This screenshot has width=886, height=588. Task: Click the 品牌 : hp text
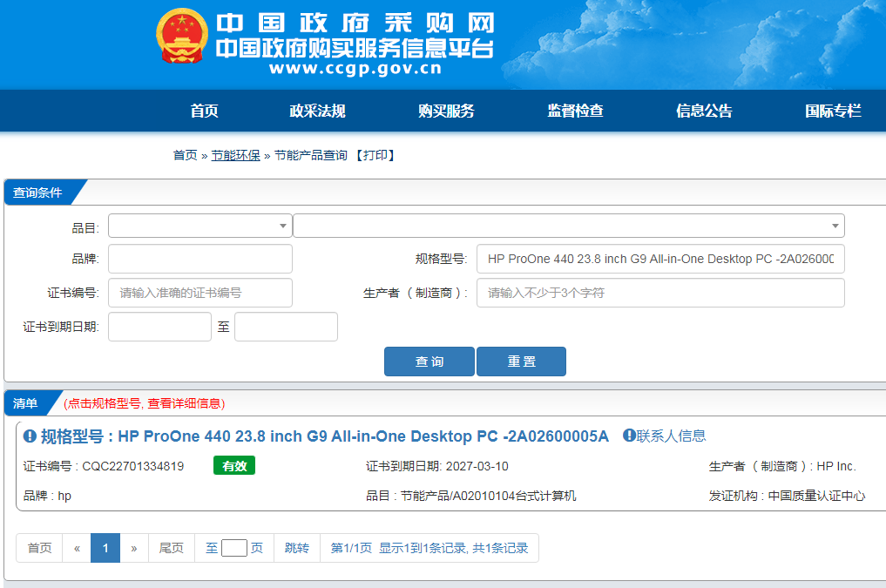point(47,496)
